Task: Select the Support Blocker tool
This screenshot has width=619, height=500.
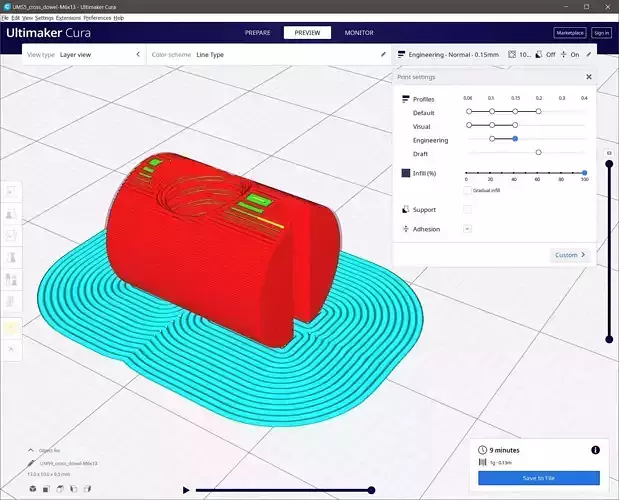Action: coord(11,301)
